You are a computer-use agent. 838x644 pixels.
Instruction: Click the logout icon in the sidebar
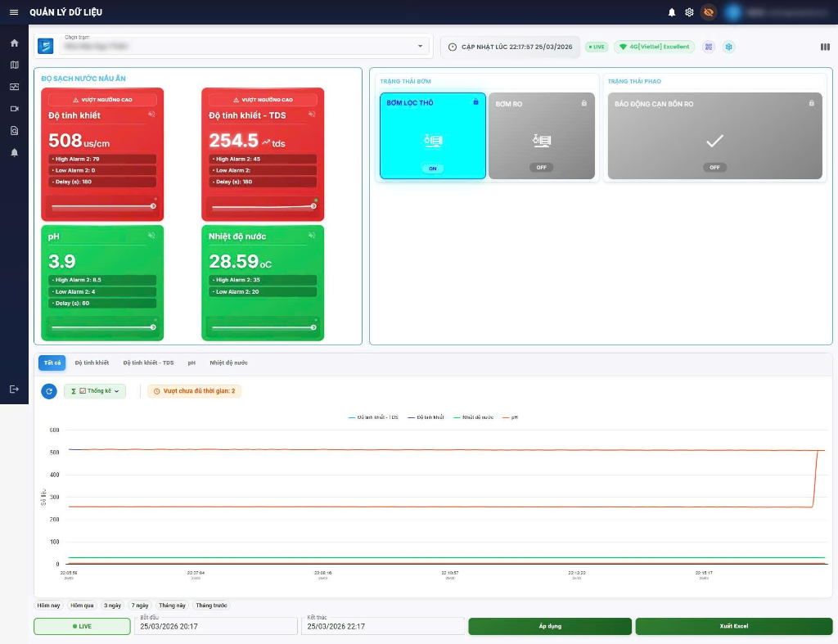tap(14, 390)
